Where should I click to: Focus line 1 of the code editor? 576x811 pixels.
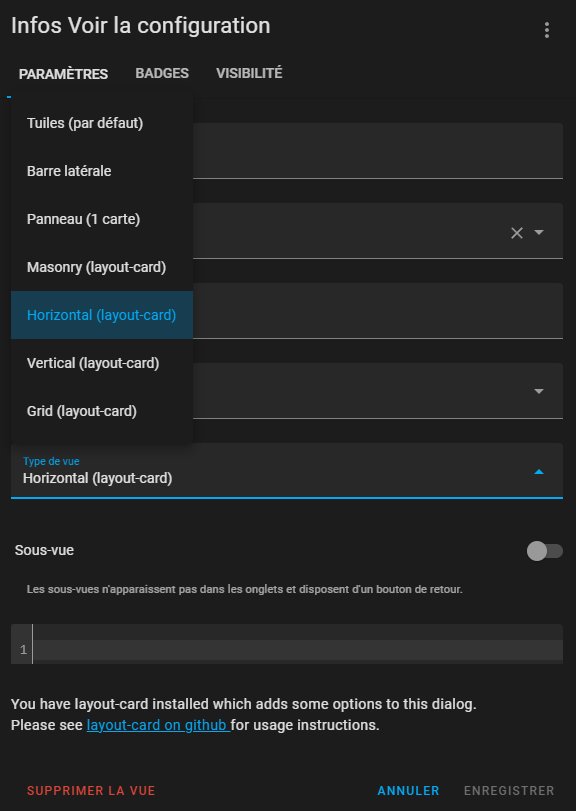point(297,650)
